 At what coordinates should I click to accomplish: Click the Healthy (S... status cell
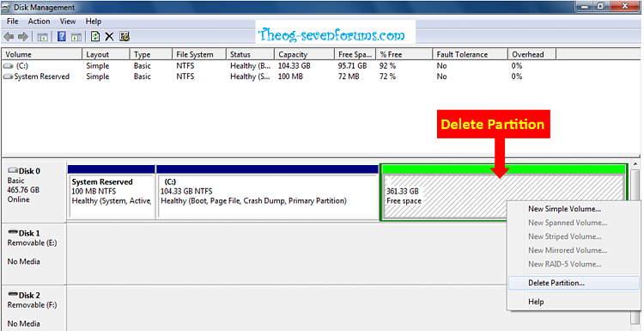250,77
